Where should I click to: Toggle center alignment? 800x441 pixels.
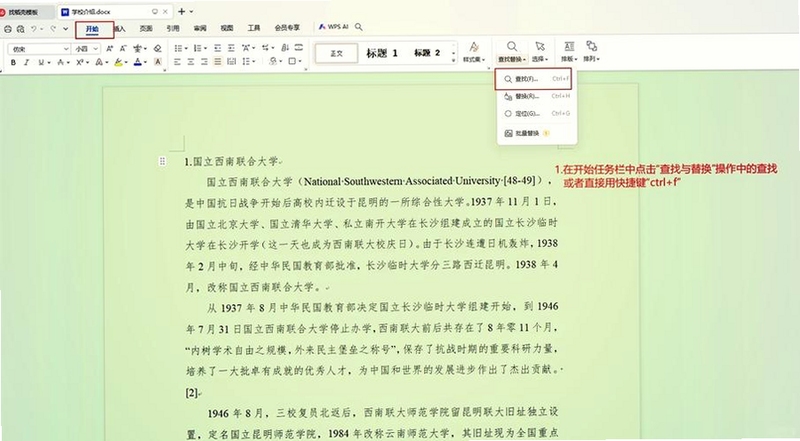[191, 61]
